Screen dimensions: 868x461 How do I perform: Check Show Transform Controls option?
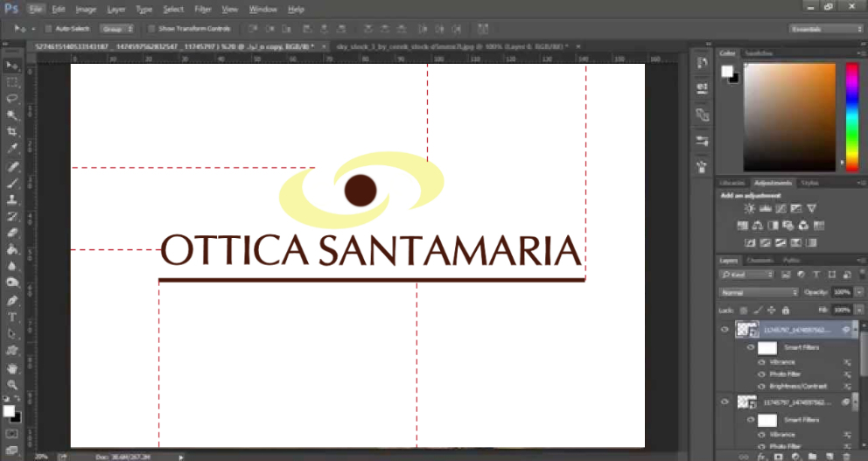(x=150, y=29)
